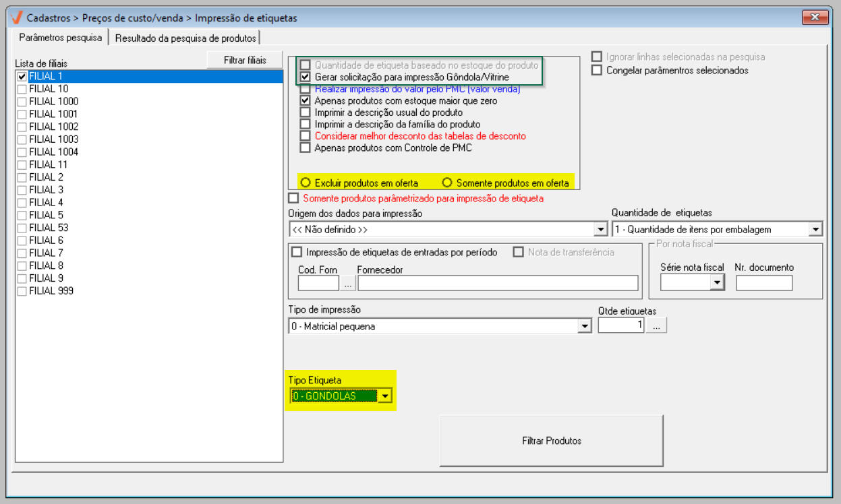Check Impressão de etiquetas de entradas por período
The width and height of the screenshot is (841, 504).
pyautogui.click(x=297, y=252)
